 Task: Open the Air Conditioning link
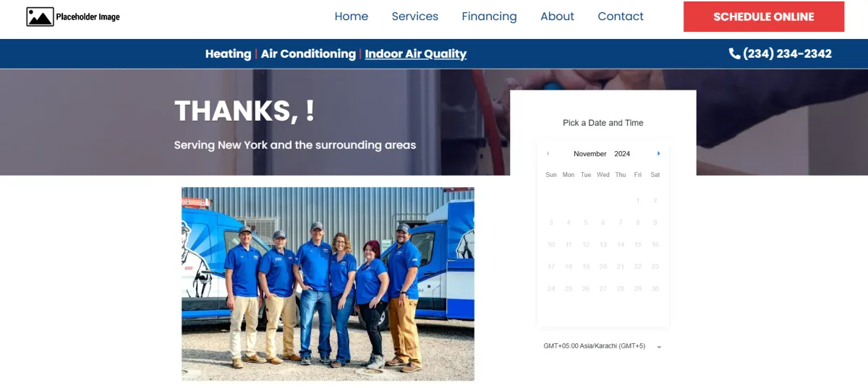[308, 53]
